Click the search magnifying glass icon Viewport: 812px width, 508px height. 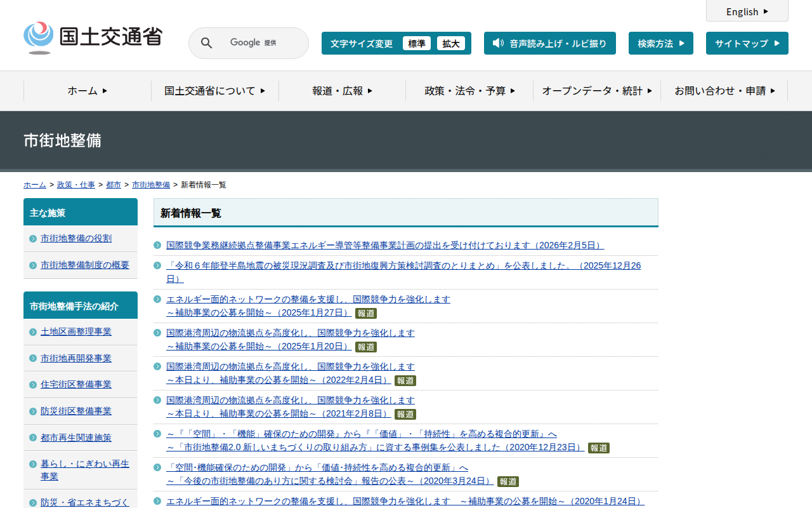coord(206,43)
